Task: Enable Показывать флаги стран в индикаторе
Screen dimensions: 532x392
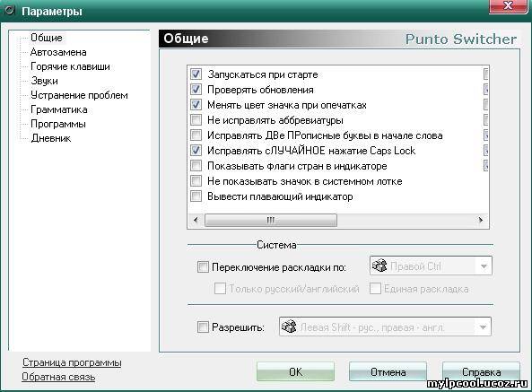Action: [196, 165]
